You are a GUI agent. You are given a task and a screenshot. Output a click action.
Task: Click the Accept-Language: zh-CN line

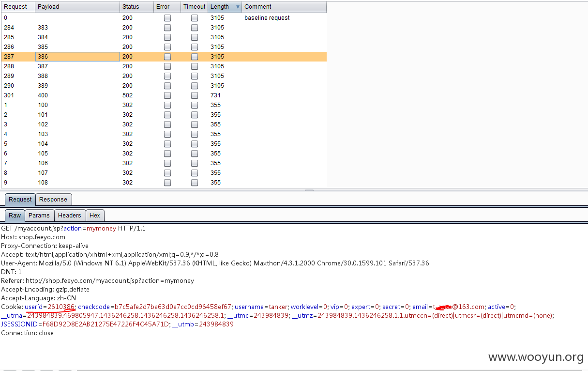38,298
